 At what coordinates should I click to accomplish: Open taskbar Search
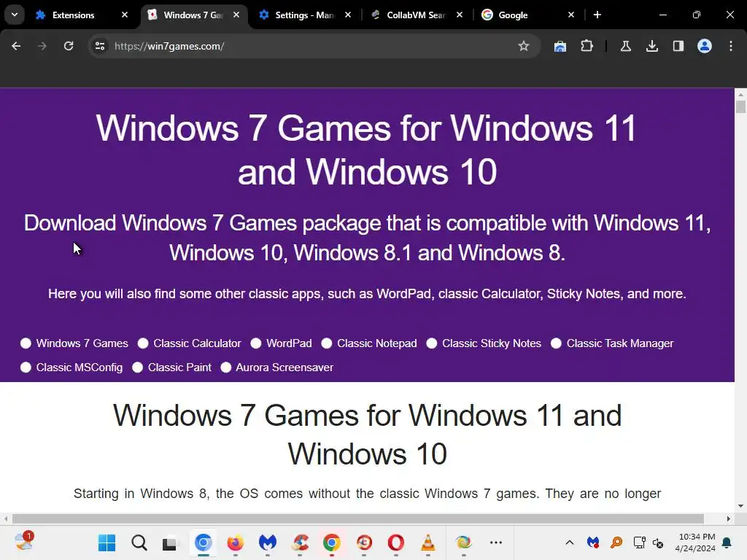[x=139, y=542]
